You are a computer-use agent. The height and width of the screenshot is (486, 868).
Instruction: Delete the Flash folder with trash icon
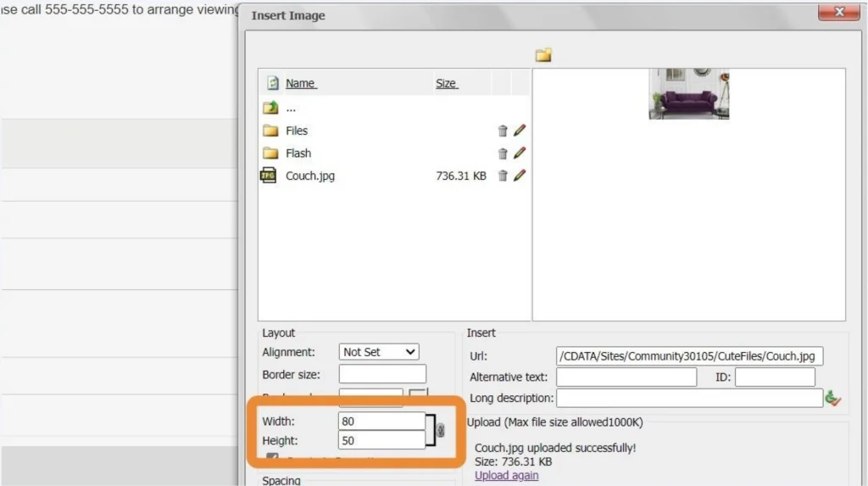click(503, 154)
